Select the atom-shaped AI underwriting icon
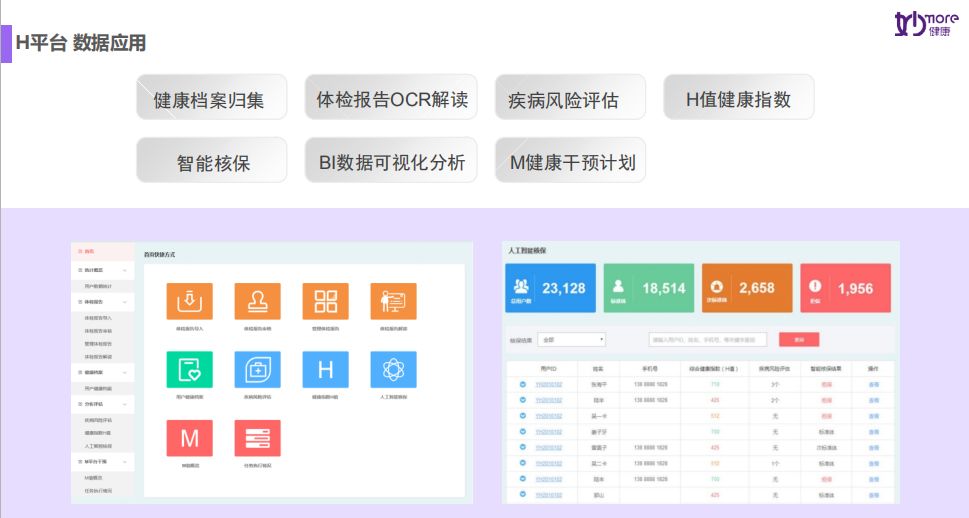The height and width of the screenshot is (518, 969). 393,369
